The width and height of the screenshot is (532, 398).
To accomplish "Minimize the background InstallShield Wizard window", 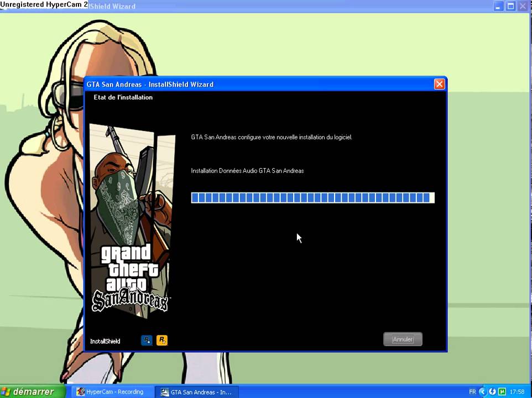I will click(498, 6).
